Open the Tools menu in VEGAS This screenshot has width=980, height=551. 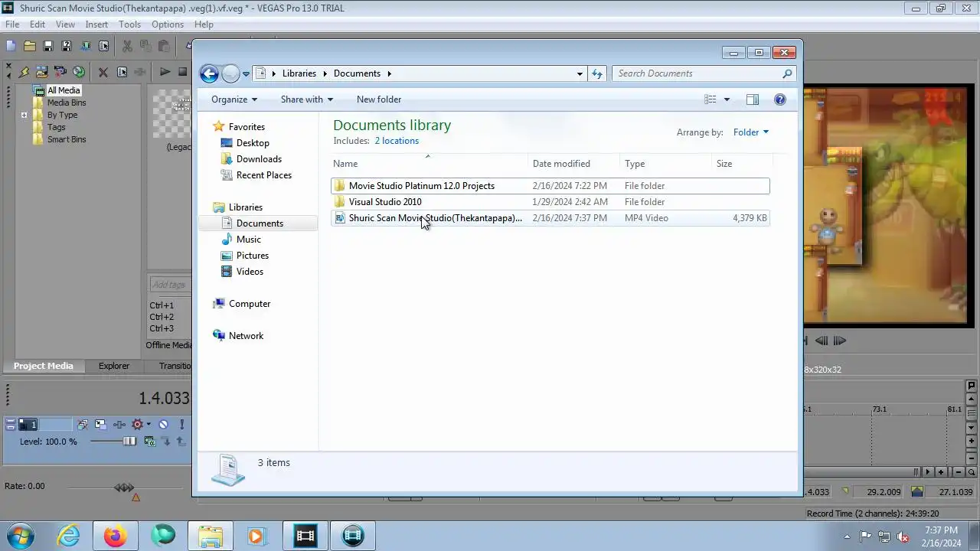click(x=129, y=24)
